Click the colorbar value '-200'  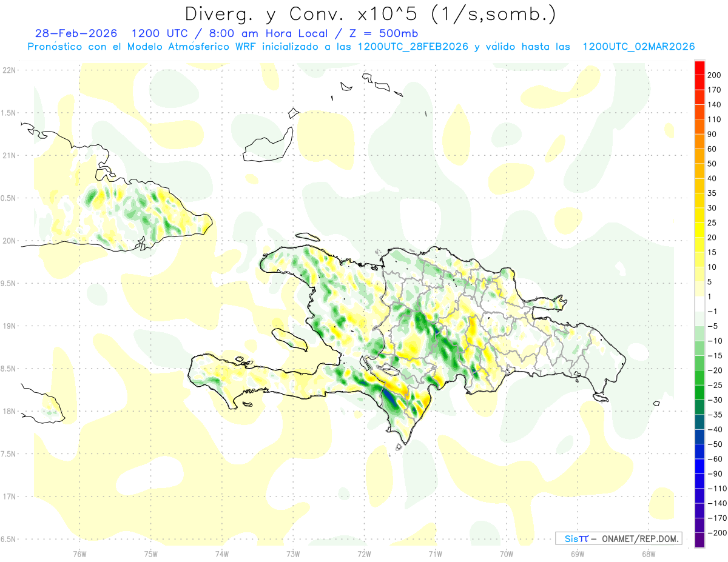pos(718,533)
